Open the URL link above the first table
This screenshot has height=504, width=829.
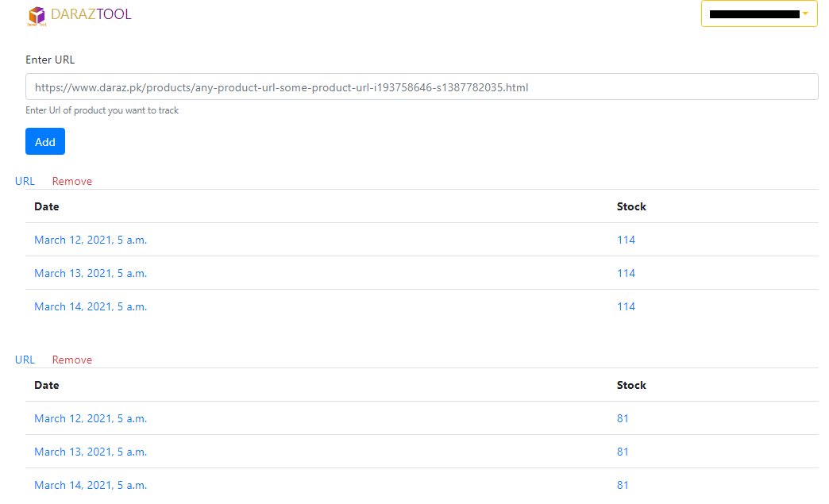click(x=25, y=181)
